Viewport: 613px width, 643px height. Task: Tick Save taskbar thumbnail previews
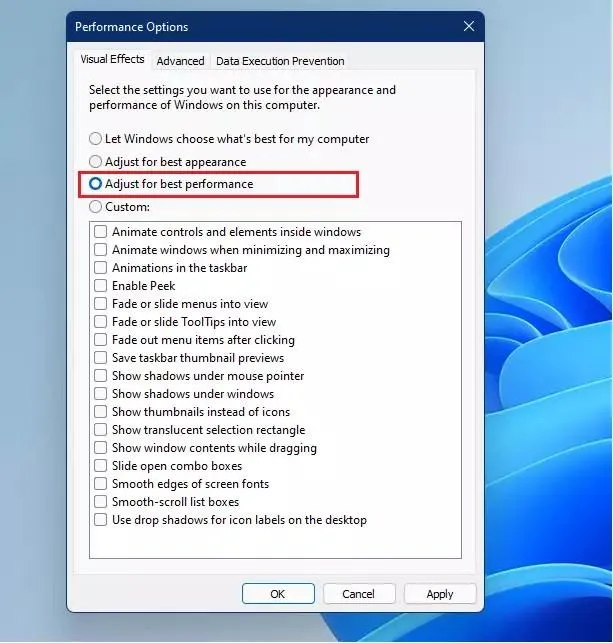coord(100,358)
